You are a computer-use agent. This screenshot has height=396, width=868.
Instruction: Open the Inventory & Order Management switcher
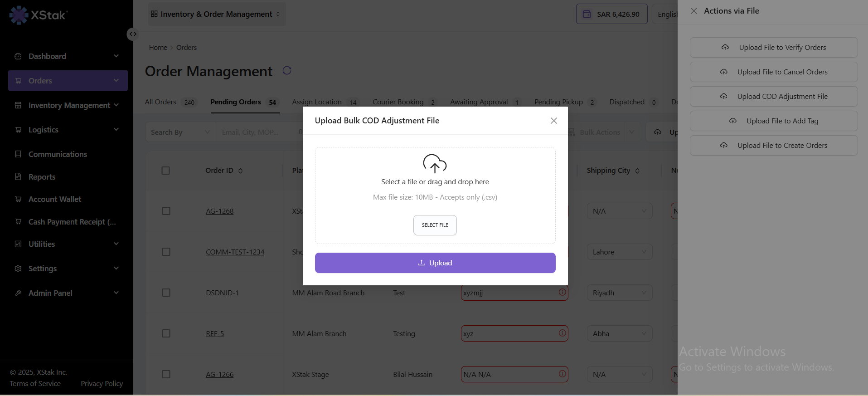pyautogui.click(x=216, y=14)
